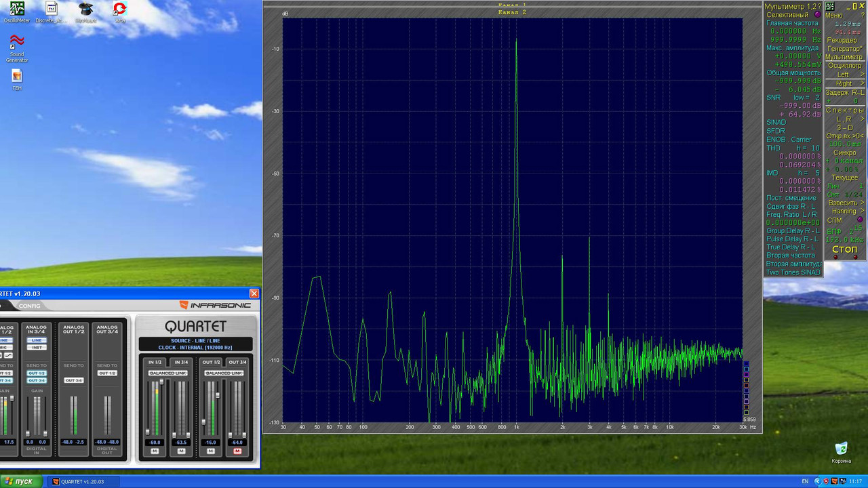Click the system clock showing 11:17

pos(855,481)
